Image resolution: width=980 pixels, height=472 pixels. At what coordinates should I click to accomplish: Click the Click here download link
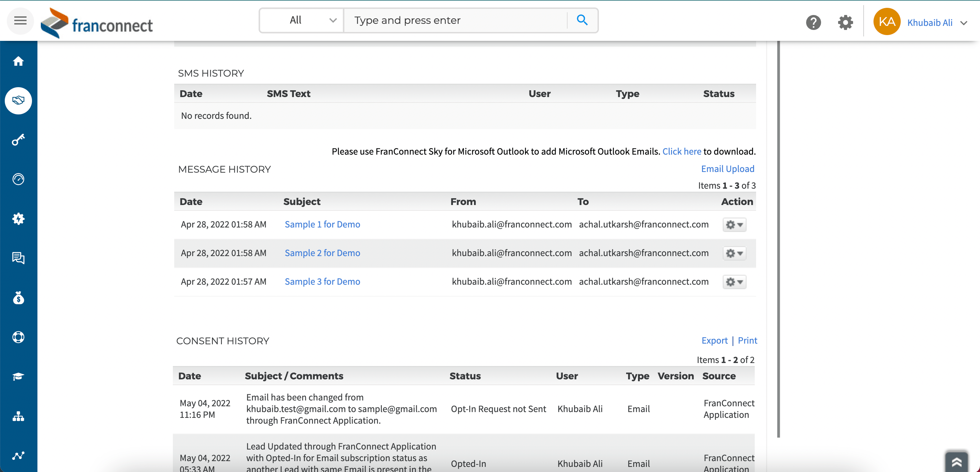(681, 152)
